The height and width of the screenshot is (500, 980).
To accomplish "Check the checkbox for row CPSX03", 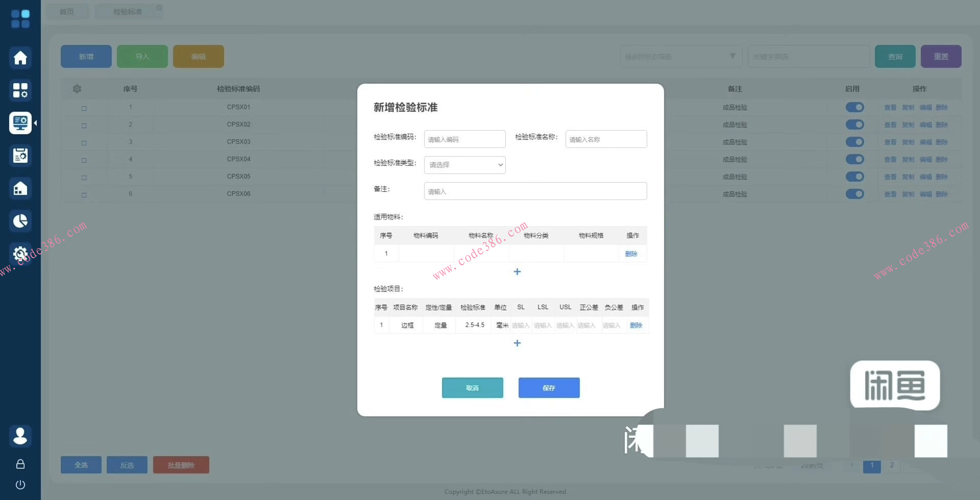I will point(84,143).
